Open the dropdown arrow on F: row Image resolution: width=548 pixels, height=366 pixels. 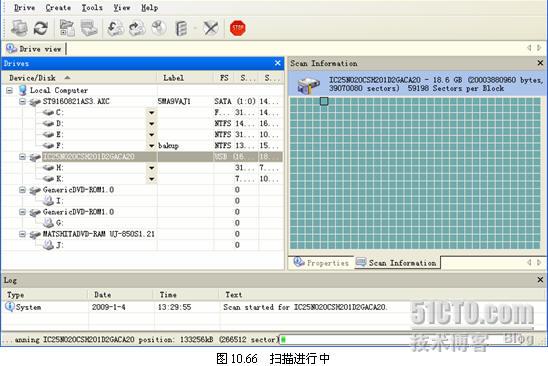coord(151,146)
